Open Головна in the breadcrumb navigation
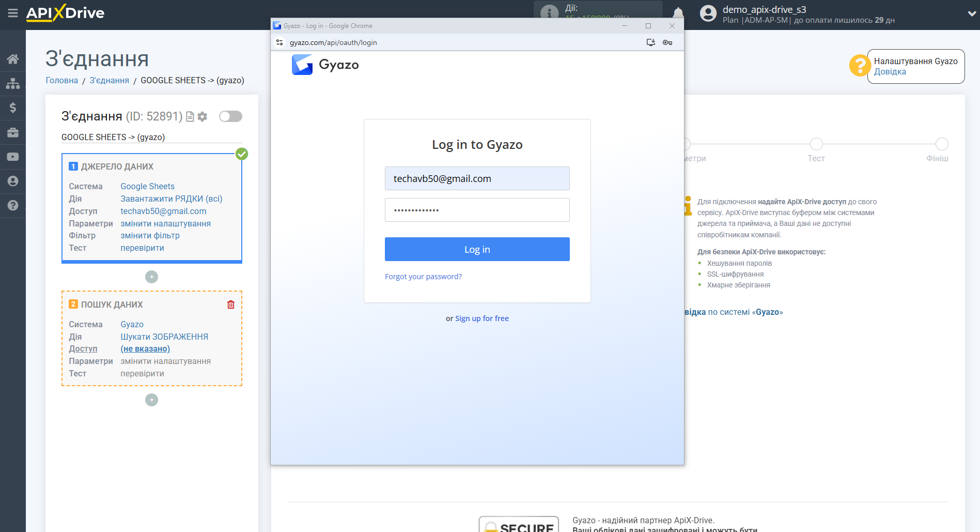 61,80
